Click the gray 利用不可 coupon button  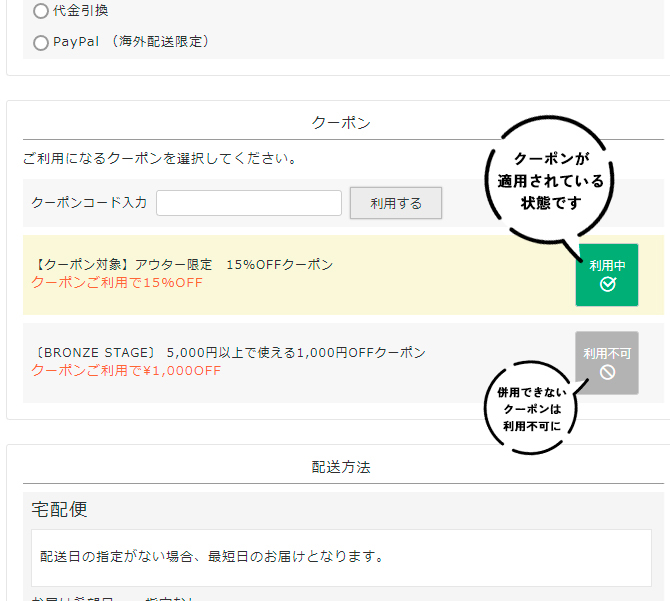click(x=607, y=362)
